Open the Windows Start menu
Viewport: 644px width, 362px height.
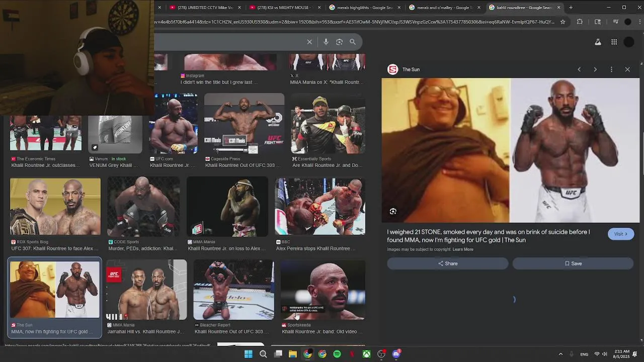pyautogui.click(x=249, y=354)
